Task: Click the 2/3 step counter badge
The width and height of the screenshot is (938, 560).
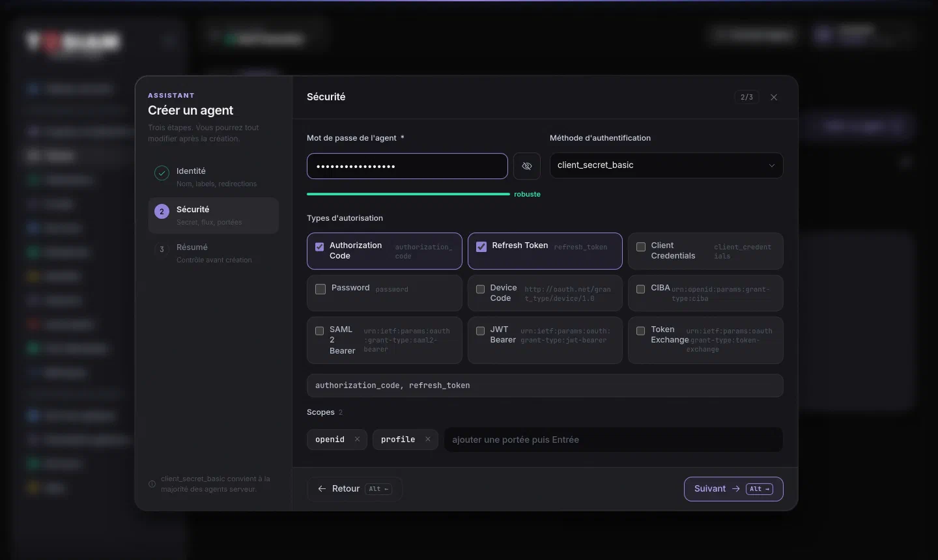Action: 747,97
